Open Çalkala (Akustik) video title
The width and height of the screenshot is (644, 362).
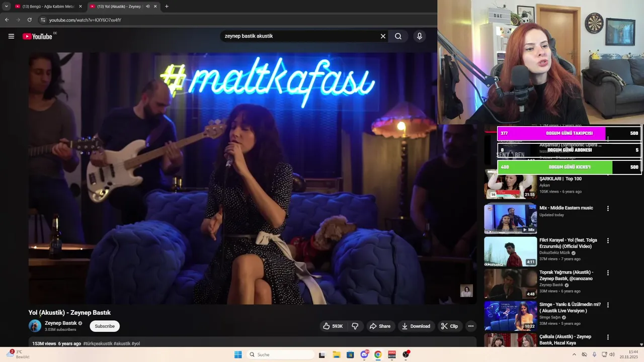[565, 339]
